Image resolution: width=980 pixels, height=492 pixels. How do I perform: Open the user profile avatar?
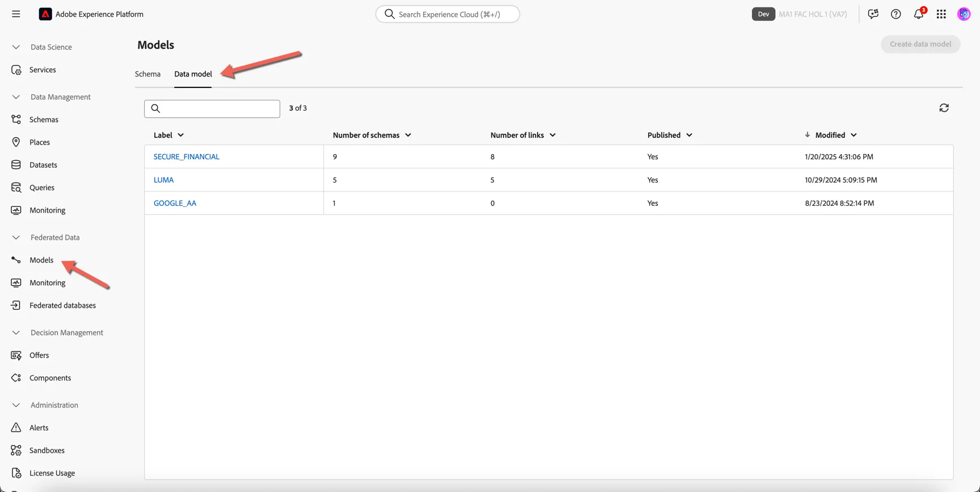pos(964,14)
